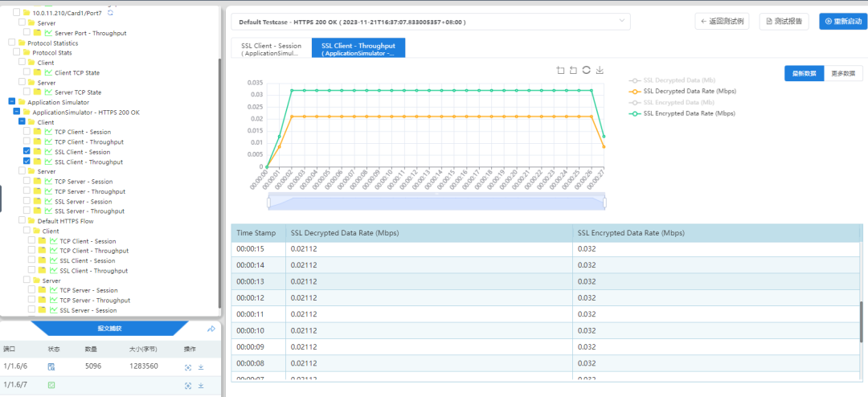Activate the chart area zoom icon

pos(560,71)
